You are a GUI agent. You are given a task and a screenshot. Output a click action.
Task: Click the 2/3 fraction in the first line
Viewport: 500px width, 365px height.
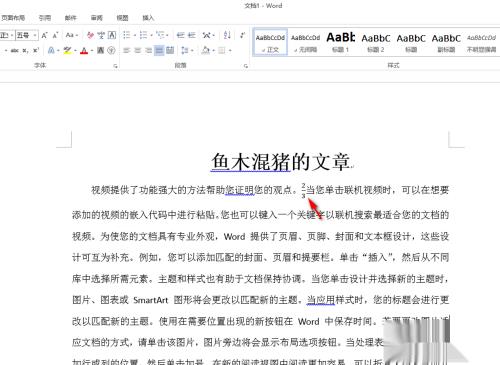[303, 190]
